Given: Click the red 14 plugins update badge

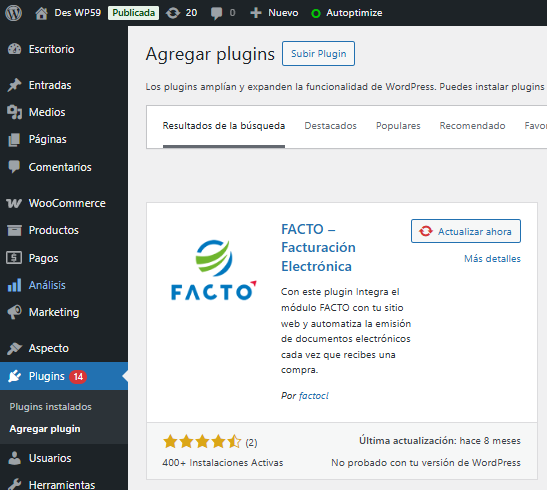Looking at the screenshot, I should [x=78, y=377].
